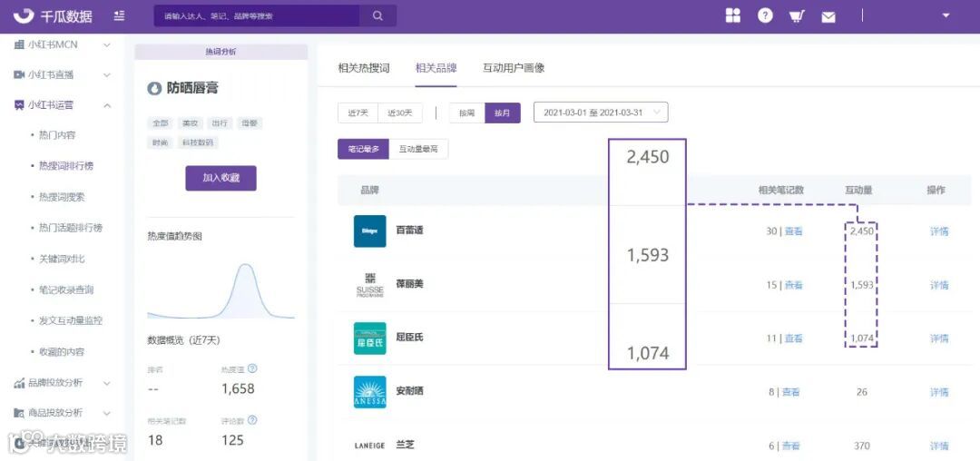
Task: Switch to the 相关热搜词 tab
Action: 364,68
